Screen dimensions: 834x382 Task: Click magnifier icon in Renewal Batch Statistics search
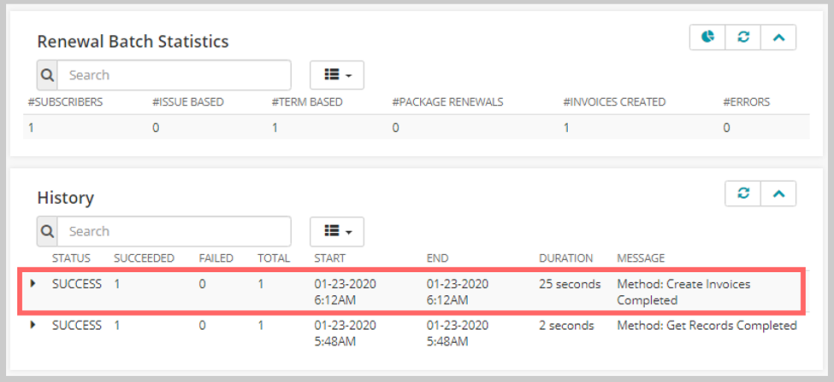(x=47, y=75)
